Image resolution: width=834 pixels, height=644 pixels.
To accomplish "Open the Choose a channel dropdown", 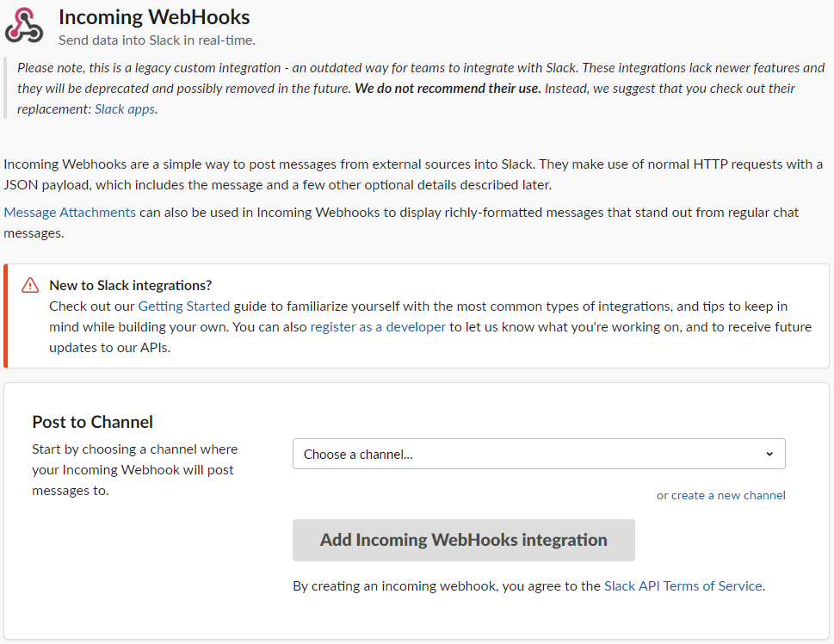I will (538, 454).
